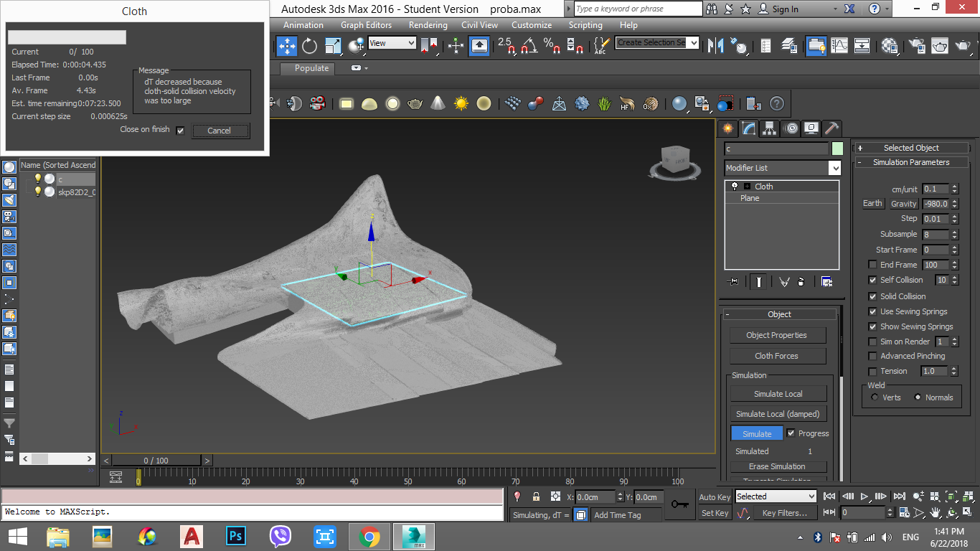This screenshot has width=980, height=551.
Task: Open the Utilities hammer panel tab
Action: click(x=831, y=128)
